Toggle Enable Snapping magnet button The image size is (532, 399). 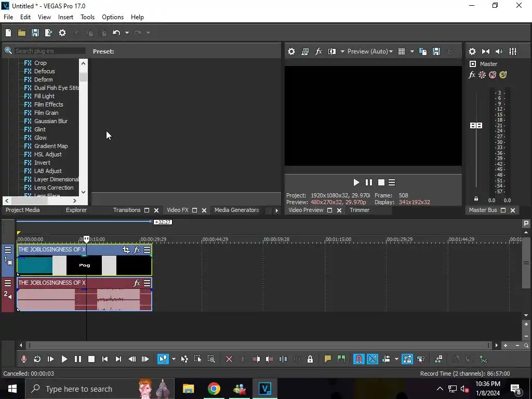point(358,359)
